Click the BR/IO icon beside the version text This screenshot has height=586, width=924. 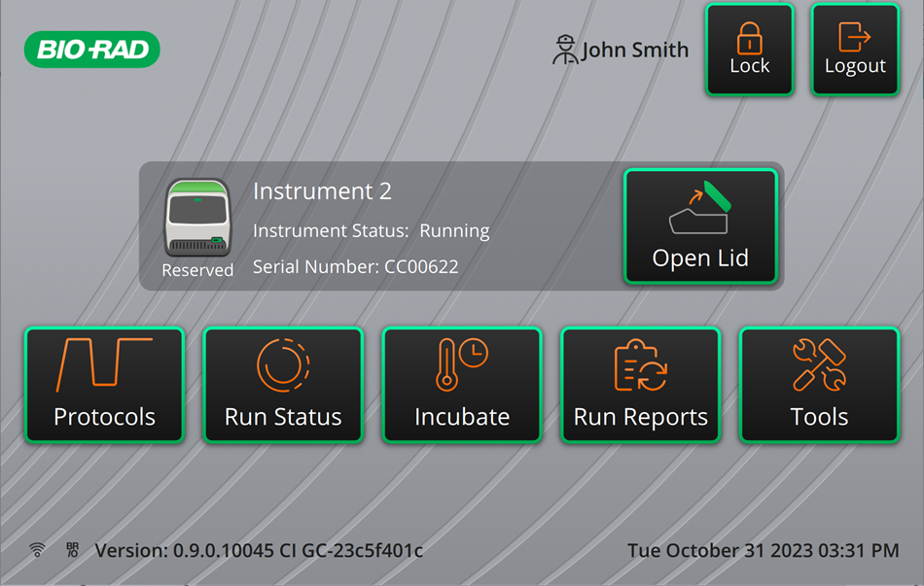click(x=73, y=550)
